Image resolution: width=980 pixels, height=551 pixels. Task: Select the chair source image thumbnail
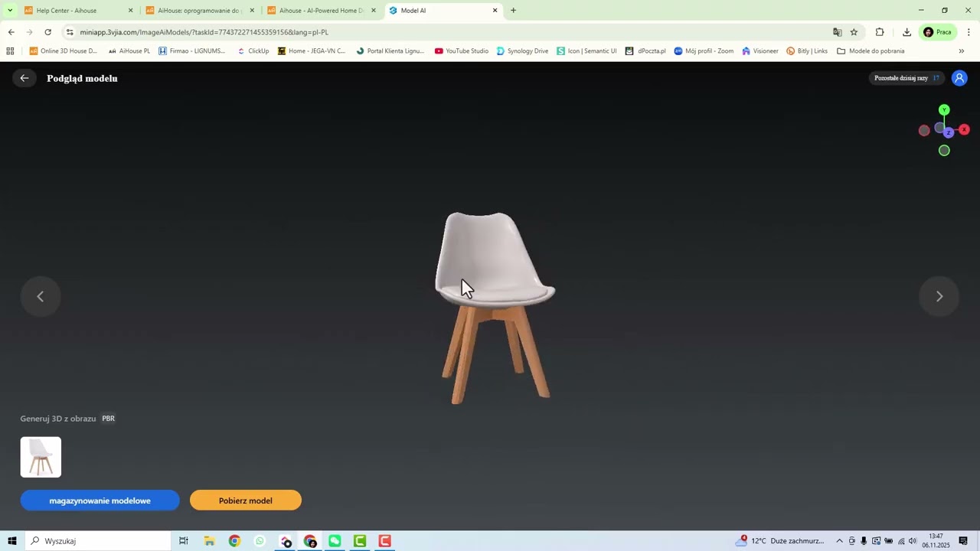coord(41,457)
